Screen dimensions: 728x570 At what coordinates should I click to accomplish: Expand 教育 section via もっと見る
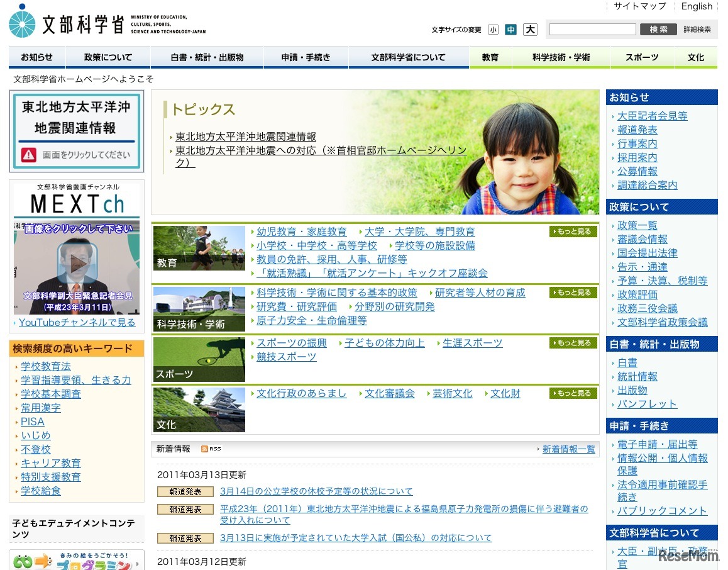click(x=571, y=231)
